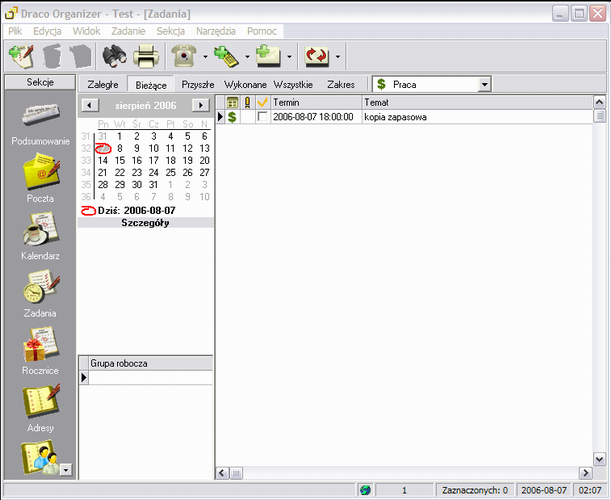Click the vertical scrollbar down arrow

pos(599,459)
